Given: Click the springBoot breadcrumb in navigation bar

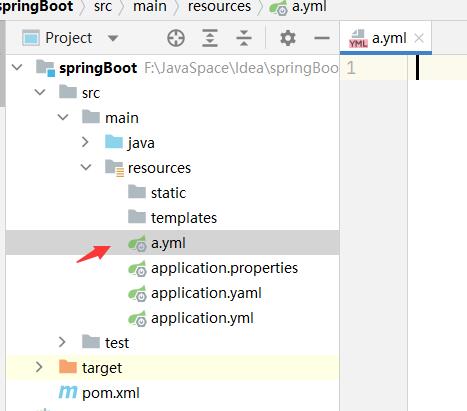Looking at the screenshot, I should click(x=36, y=7).
